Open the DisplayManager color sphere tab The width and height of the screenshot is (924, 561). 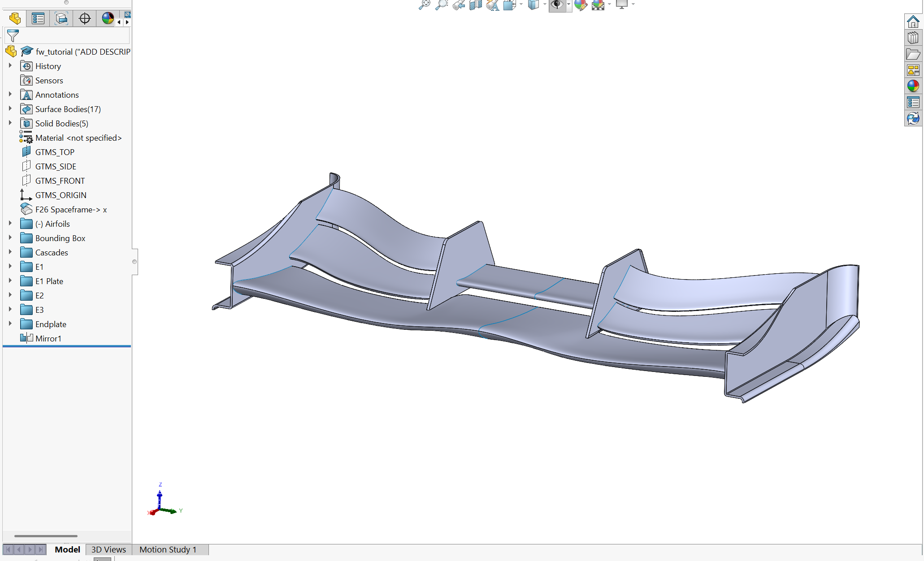click(x=108, y=18)
